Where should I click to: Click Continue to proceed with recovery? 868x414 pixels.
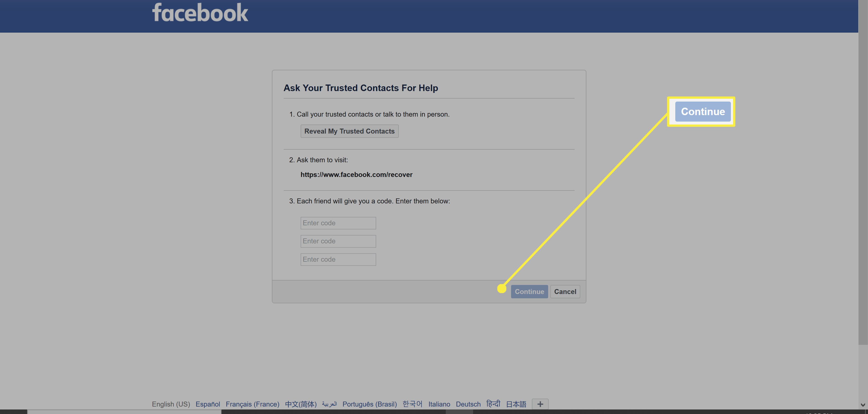pyautogui.click(x=529, y=291)
